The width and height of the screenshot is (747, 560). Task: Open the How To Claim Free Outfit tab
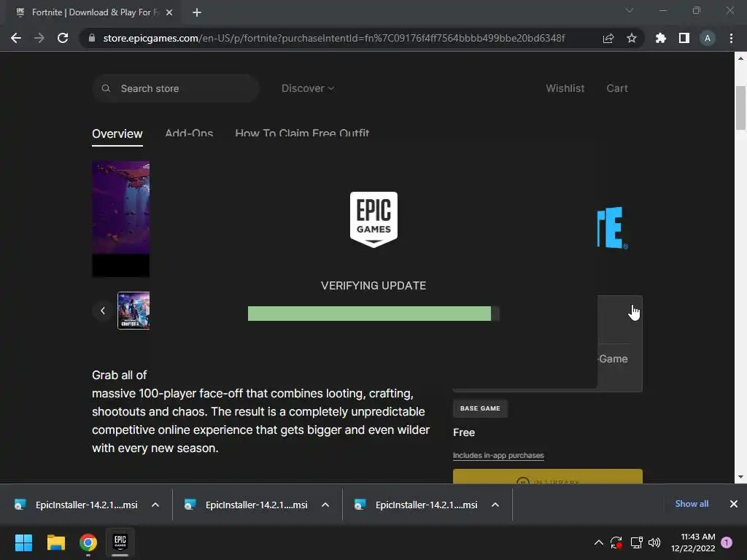coord(302,133)
